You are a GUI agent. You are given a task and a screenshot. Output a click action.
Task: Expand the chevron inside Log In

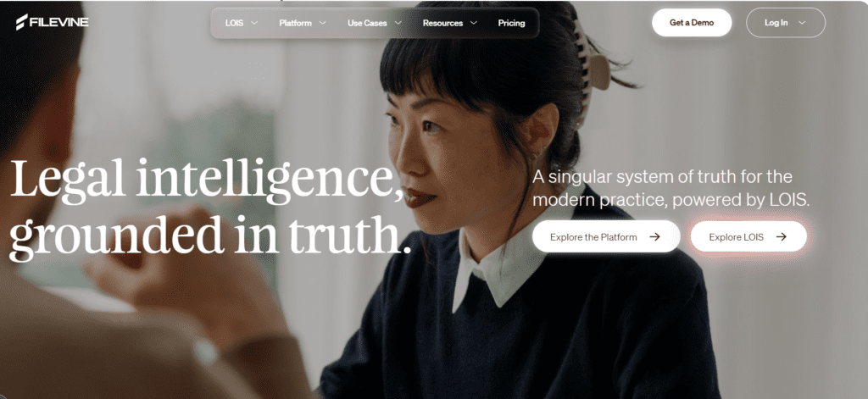802,23
